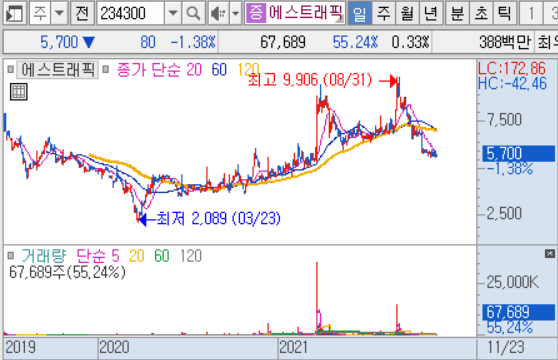Screen dimensions: 558x360
Task: Click the 최저 2,089 (03/23) low marker
Action: pyautogui.click(x=219, y=218)
